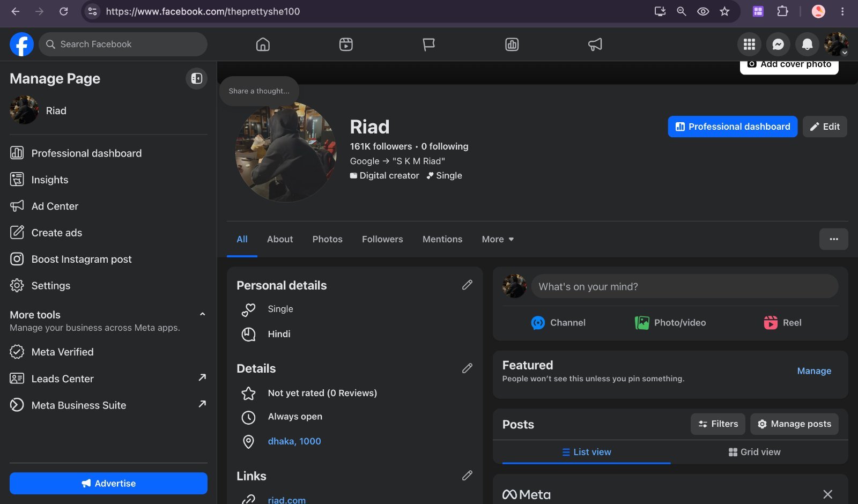Click the Search Facebook field

(123, 44)
